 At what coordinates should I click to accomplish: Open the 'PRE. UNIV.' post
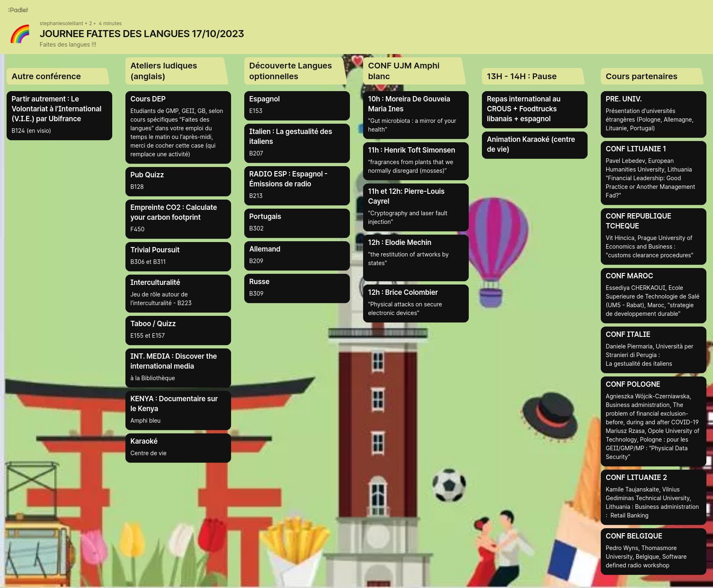654,114
